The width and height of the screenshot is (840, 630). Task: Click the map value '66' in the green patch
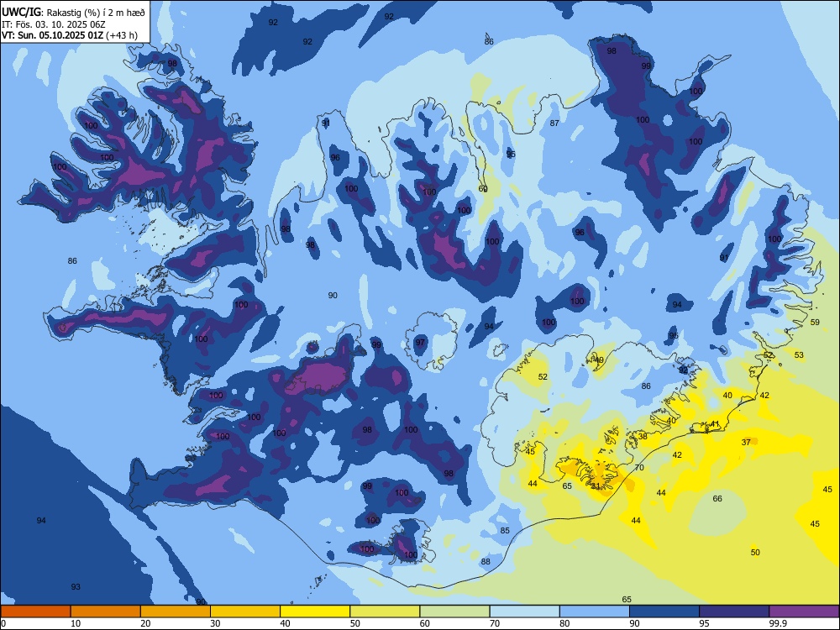(x=717, y=499)
